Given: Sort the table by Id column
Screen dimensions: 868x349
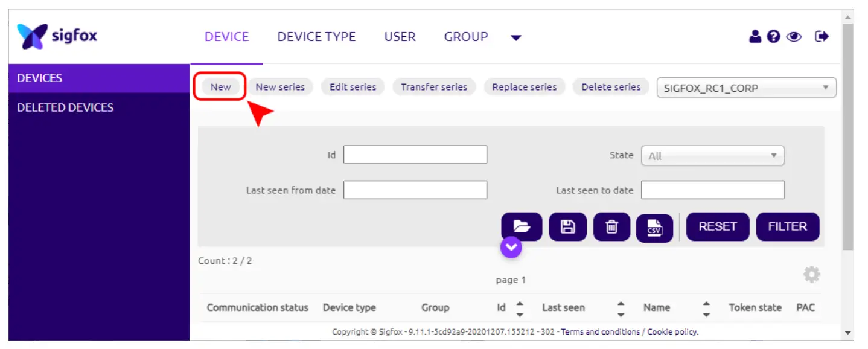Looking at the screenshot, I should click(519, 308).
